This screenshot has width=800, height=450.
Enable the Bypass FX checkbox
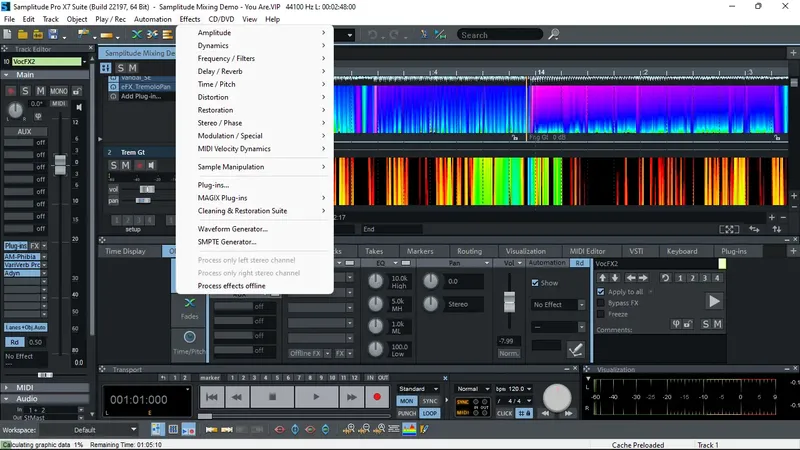click(x=600, y=301)
